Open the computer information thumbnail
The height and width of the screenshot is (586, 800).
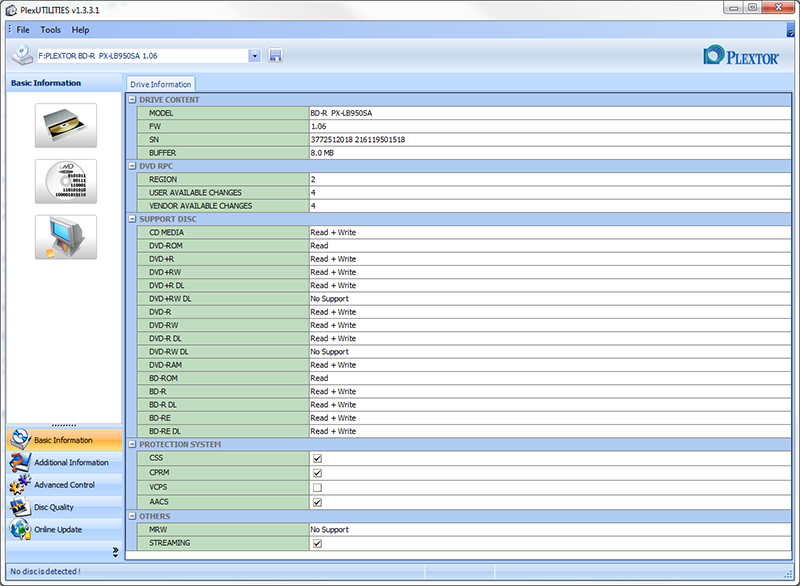point(66,237)
